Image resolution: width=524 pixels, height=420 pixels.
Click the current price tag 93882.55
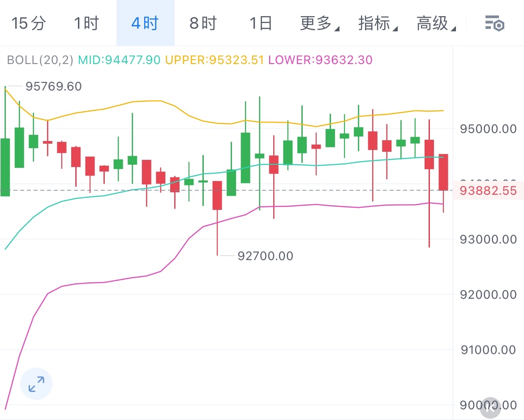point(488,190)
